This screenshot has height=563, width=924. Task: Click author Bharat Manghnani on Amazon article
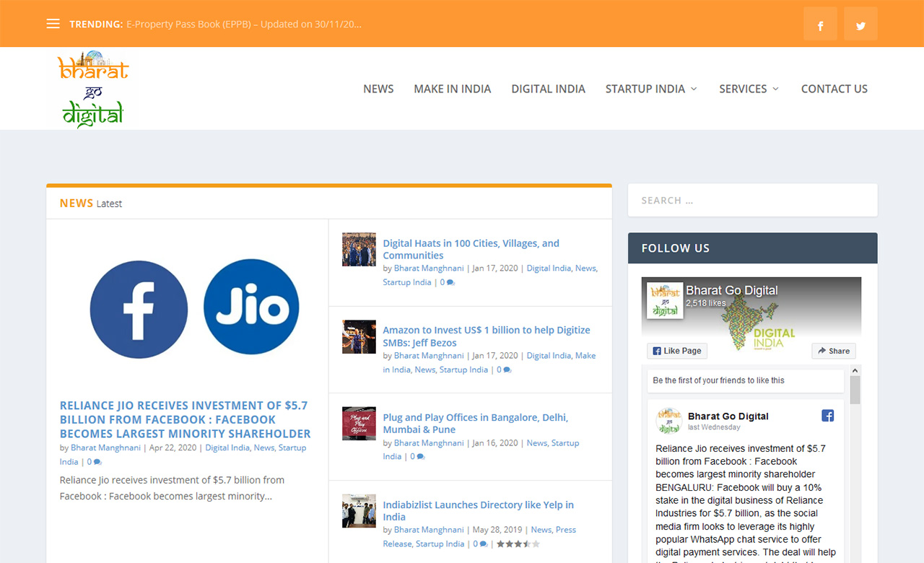tap(429, 355)
